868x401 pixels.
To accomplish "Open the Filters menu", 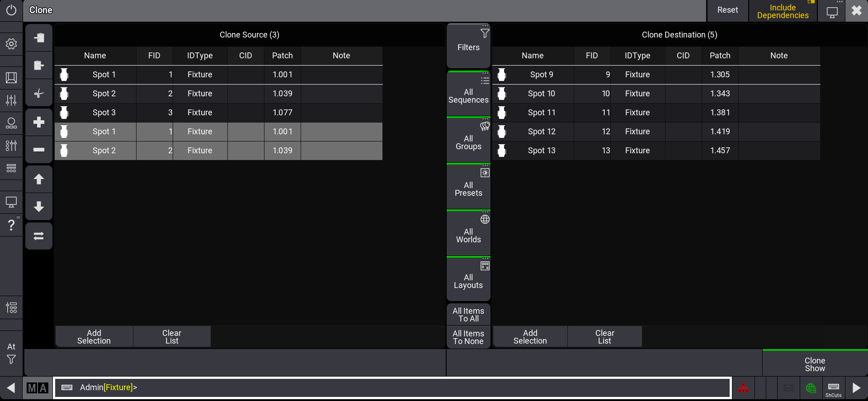I will tap(468, 46).
